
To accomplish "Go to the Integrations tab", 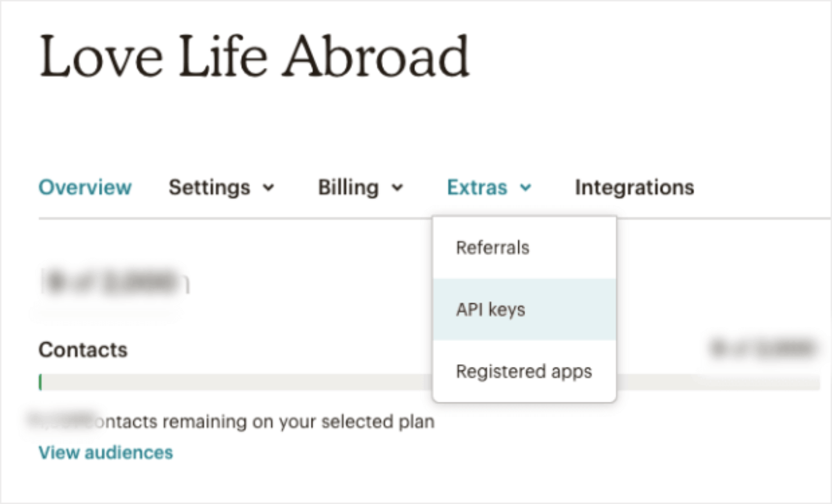I will 634,187.
